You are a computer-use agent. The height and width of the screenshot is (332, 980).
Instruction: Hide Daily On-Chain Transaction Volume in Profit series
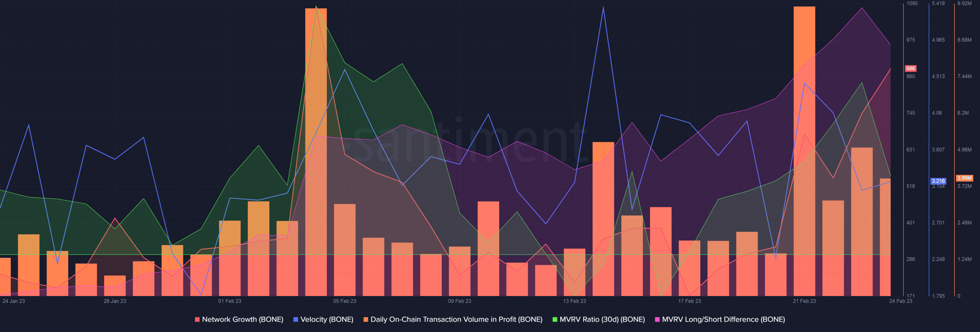pos(456,319)
